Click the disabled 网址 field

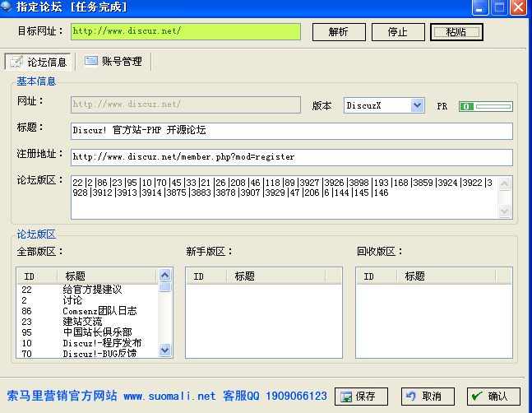coord(186,104)
